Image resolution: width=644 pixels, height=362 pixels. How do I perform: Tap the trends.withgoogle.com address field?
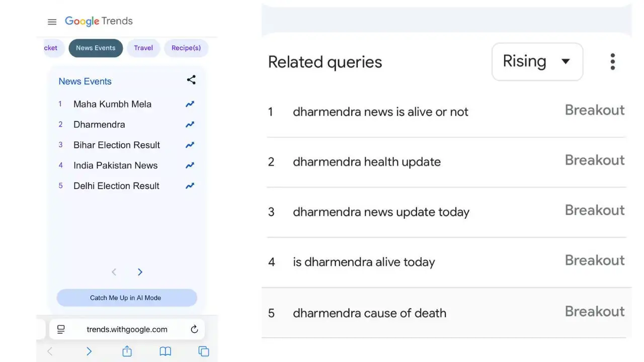127,329
